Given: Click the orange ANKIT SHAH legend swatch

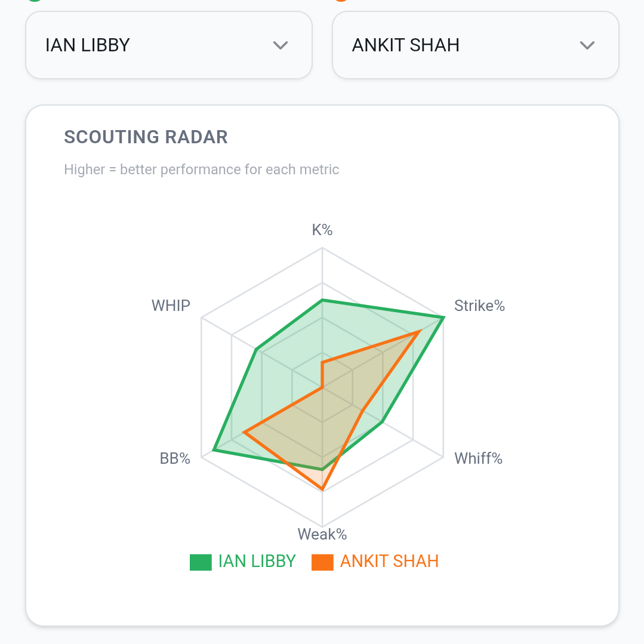Looking at the screenshot, I should tap(322, 562).
